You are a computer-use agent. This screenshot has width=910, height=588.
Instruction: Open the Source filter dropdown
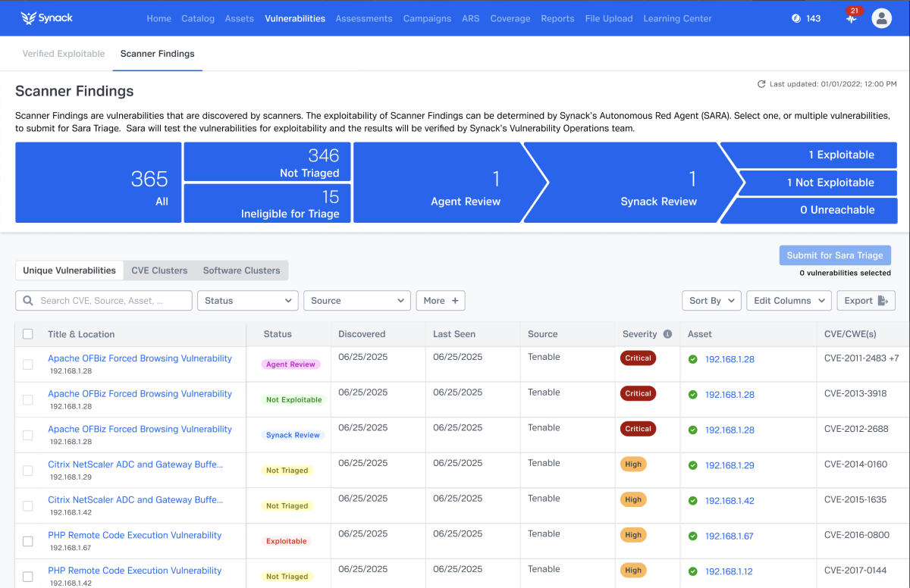(x=356, y=300)
